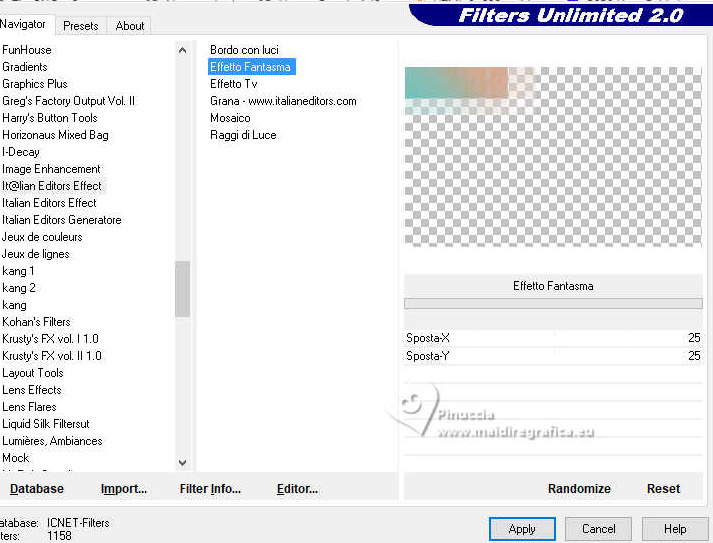Apply the Effetto Fantasma filter
The width and height of the screenshot is (713, 543).
pyautogui.click(x=522, y=529)
